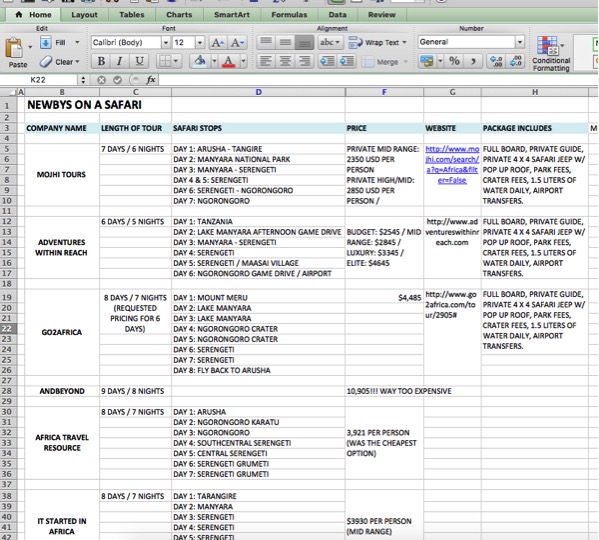The width and height of the screenshot is (599, 540).
Task: Decrease font size with smaller A icon
Action: pyautogui.click(x=237, y=42)
